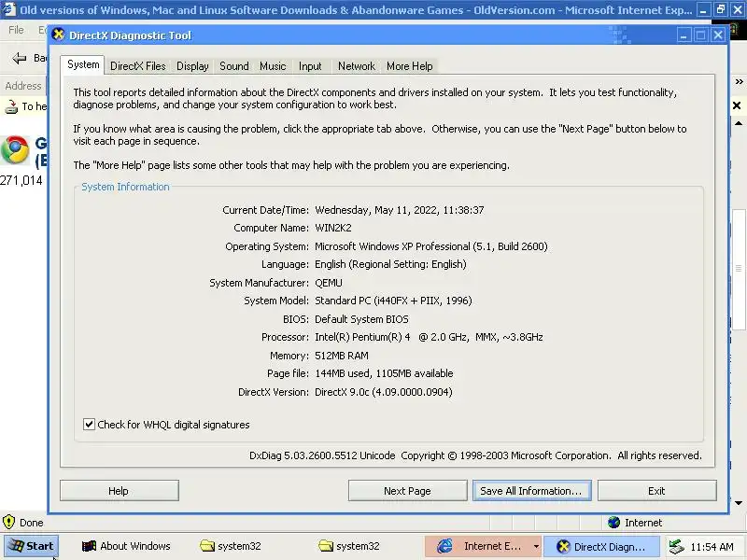Click the Current Date/Time value

pyautogui.click(x=400, y=210)
